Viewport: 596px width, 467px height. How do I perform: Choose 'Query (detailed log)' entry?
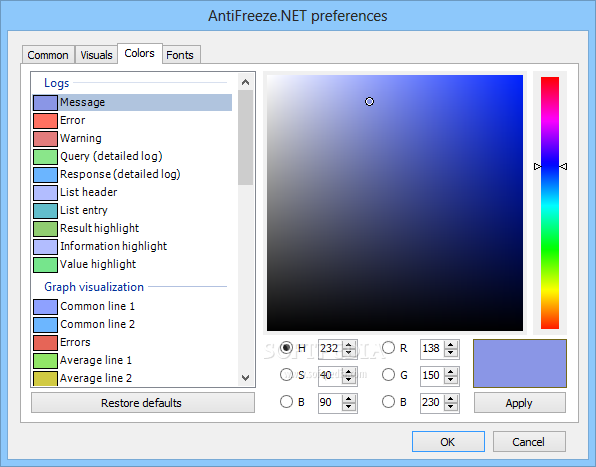(111, 156)
